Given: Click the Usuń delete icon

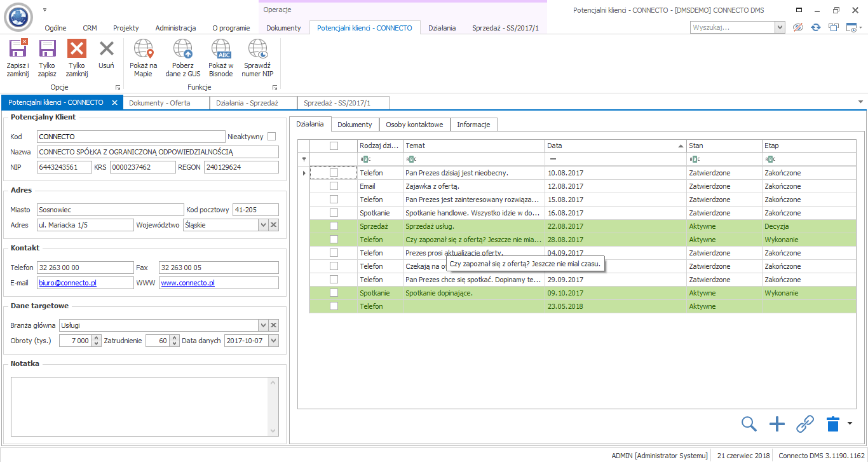Looking at the screenshot, I should click(107, 49).
